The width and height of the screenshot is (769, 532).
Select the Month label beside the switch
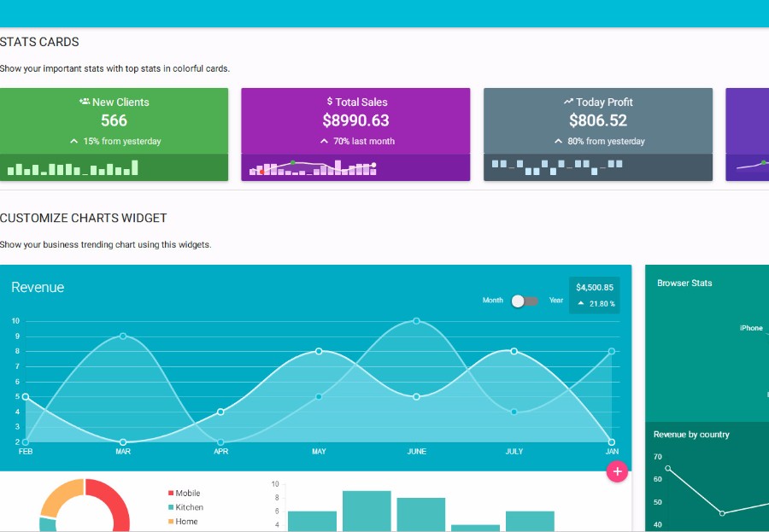tap(492, 300)
